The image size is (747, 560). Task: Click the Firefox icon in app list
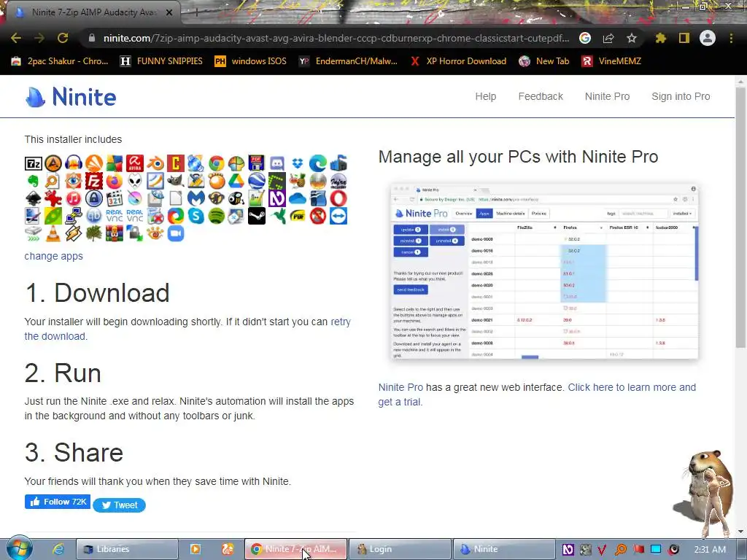click(x=115, y=182)
